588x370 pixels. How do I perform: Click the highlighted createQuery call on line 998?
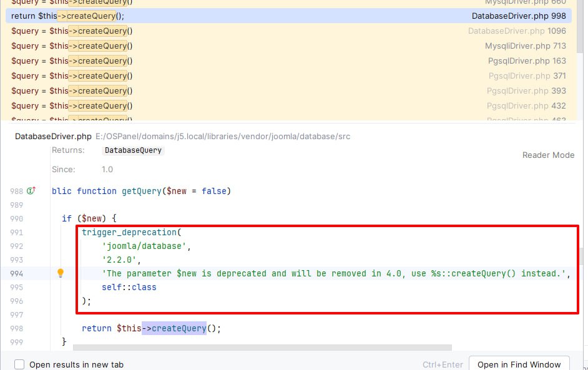pyautogui.click(x=174, y=328)
